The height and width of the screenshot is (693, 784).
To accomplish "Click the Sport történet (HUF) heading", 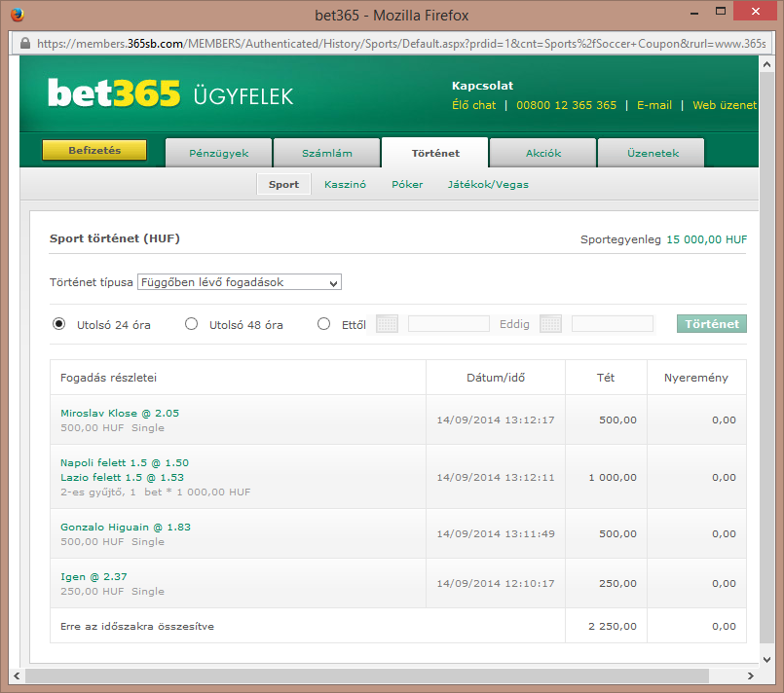I will 115,238.
